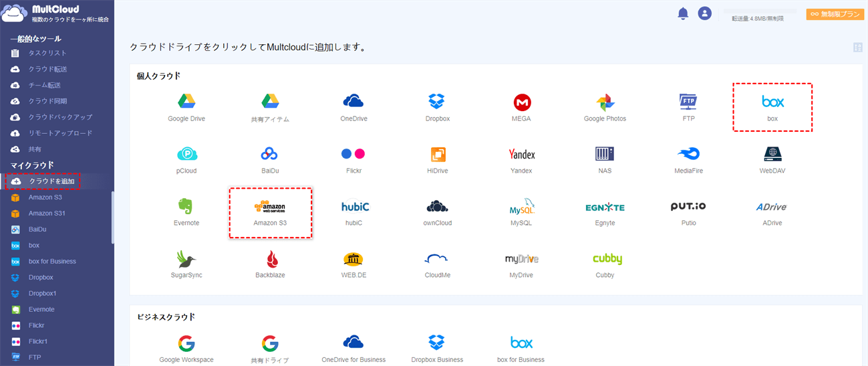Add the MEGA cloud drive
The height and width of the screenshot is (366, 868).
click(521, 108)
